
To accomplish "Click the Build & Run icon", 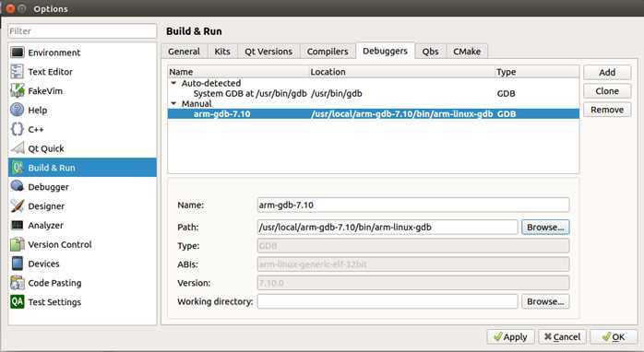I will (18, 168).
